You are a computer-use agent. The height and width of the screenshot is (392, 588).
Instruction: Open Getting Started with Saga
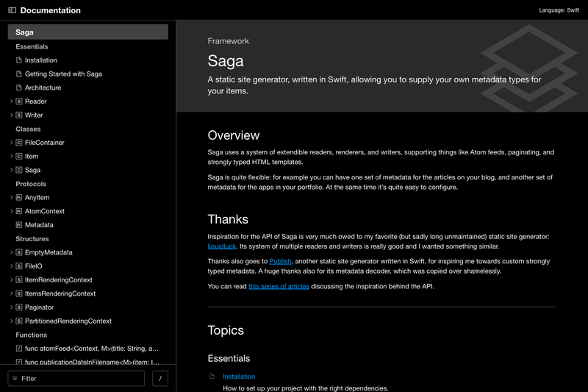point(63,74)
